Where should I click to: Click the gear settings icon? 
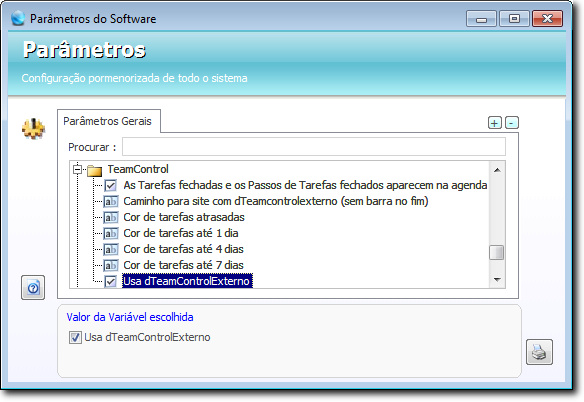point(34,129)
